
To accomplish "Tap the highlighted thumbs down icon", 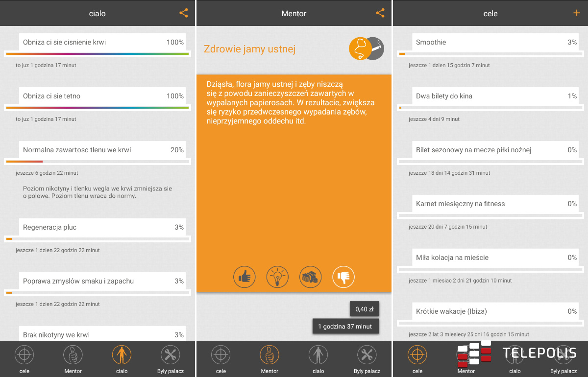I will [x=343, y=277].
